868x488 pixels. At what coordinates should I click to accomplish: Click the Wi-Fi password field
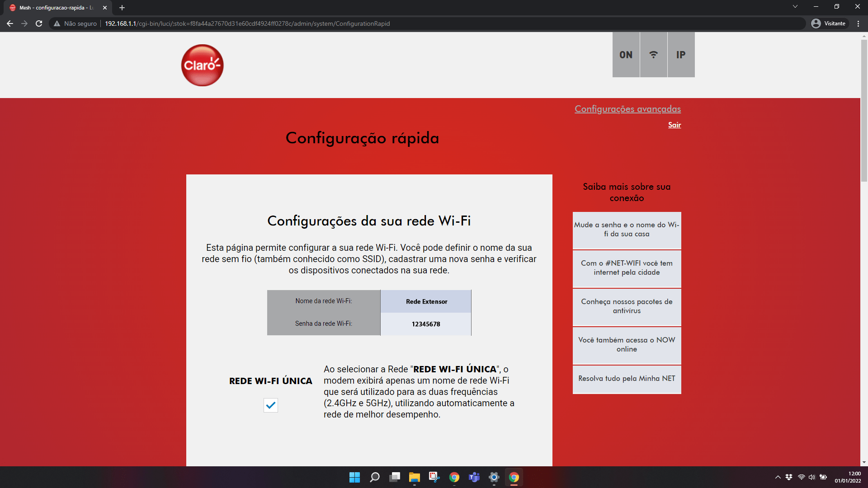point(426,324)
